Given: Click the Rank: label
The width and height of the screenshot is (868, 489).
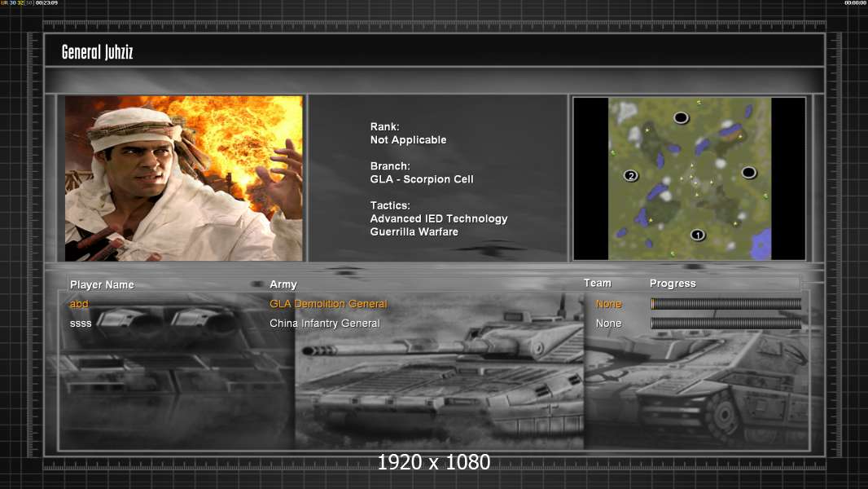Looking at the screenshot, I should pyautogui.click(x=384, y=127).
